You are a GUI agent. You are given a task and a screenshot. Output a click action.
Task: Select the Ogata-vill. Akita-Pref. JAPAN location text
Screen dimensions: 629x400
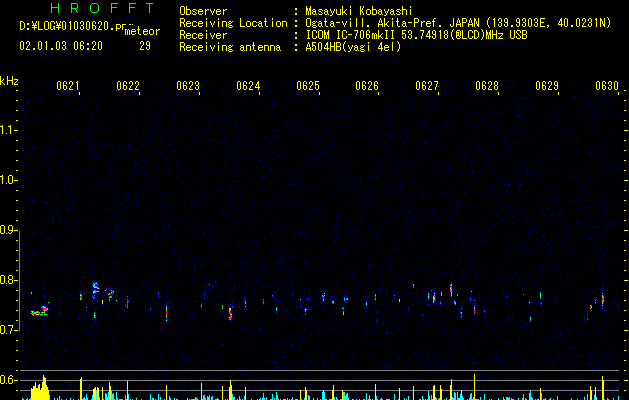pyautogui.click(x=458, y=23)
